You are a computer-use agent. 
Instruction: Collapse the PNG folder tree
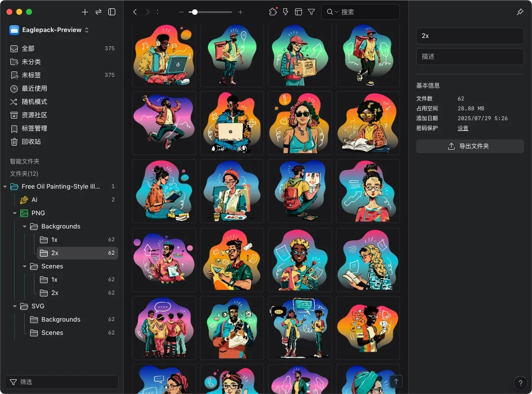point(15,213)
